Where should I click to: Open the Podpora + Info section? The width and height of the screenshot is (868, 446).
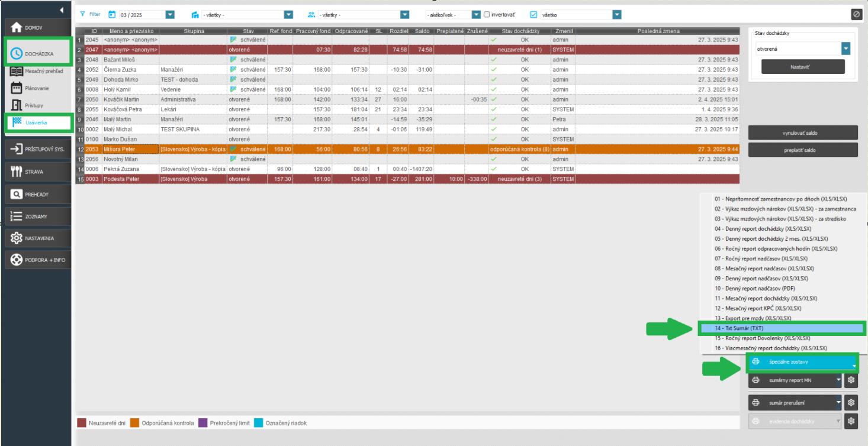pos(36,260)
